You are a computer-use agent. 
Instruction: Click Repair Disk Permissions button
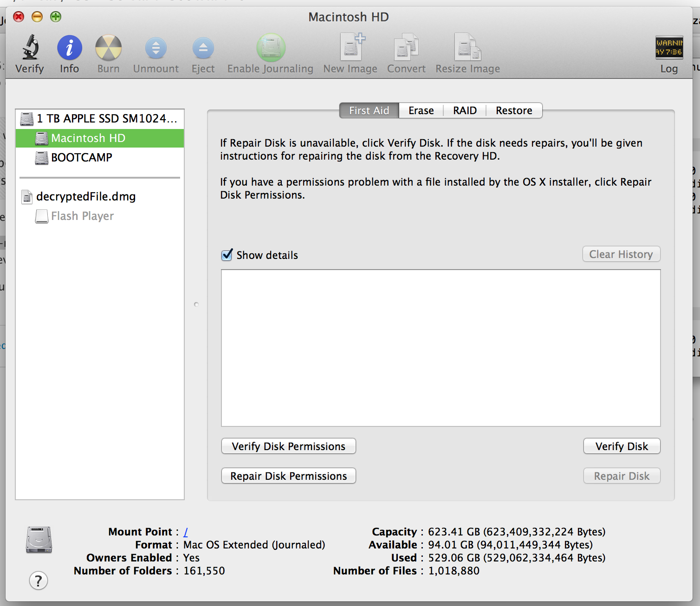coord(289,476)
